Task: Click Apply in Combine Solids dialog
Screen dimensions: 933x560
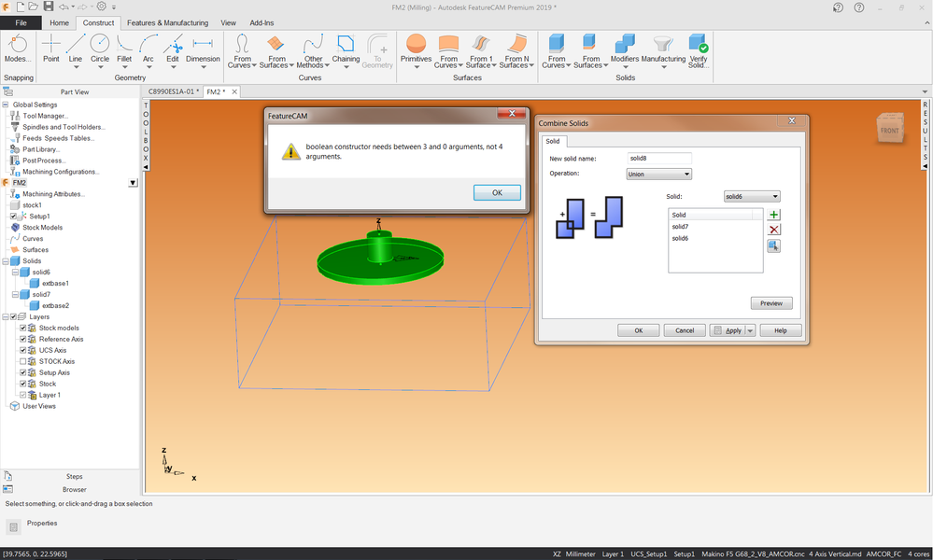Action: tap(728, 330)
